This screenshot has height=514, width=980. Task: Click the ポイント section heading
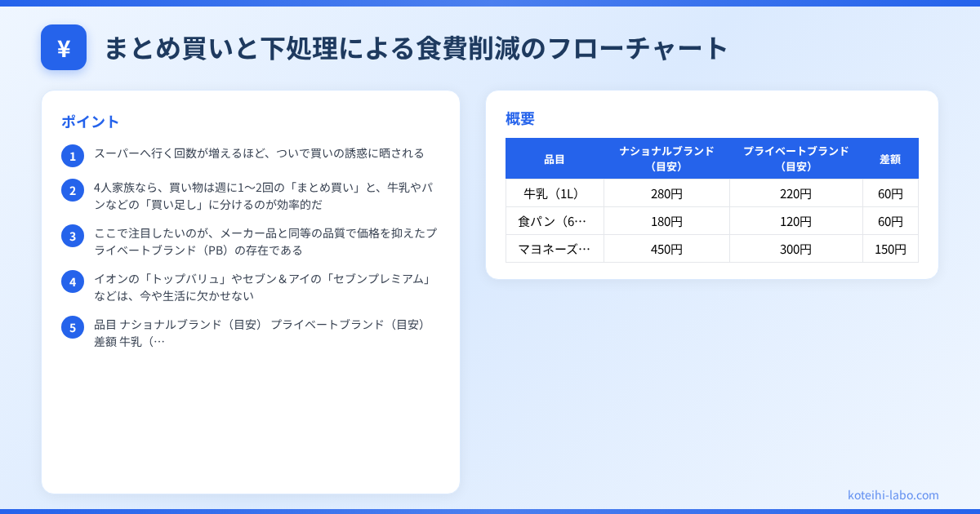point(91,122)
